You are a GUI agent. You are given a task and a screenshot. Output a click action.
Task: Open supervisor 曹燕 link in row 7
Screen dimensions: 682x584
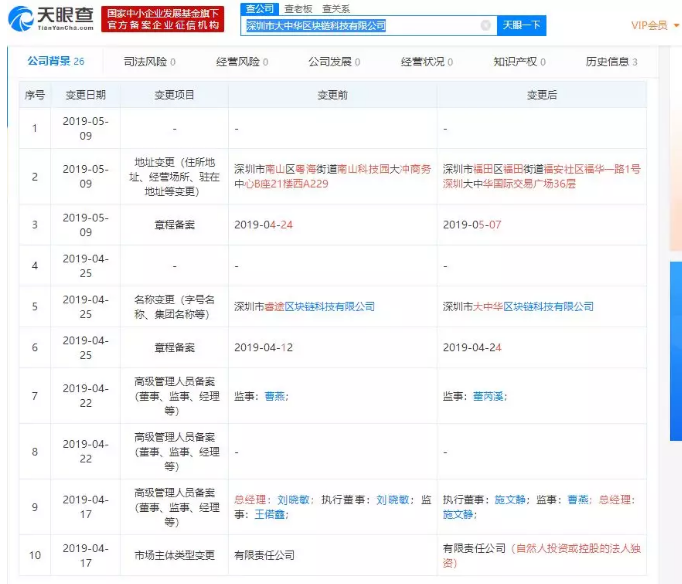pos(274,396)
